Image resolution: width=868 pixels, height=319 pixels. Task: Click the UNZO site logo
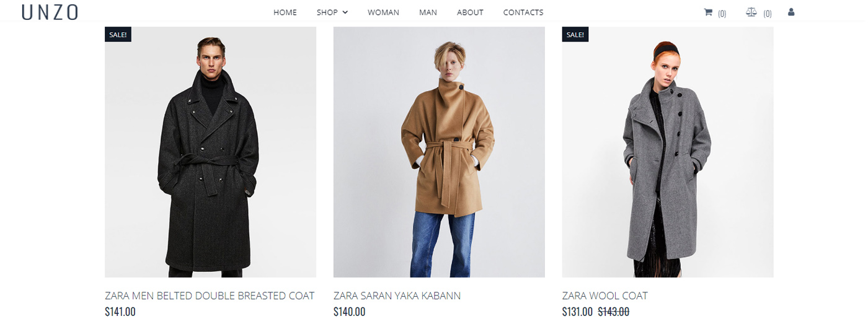tap(50, 12)
